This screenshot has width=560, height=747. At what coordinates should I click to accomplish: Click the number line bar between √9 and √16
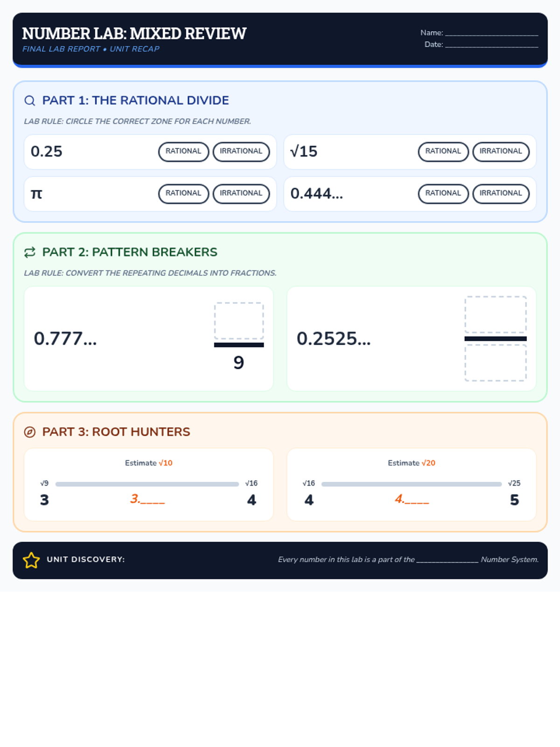tap(147, 484)
